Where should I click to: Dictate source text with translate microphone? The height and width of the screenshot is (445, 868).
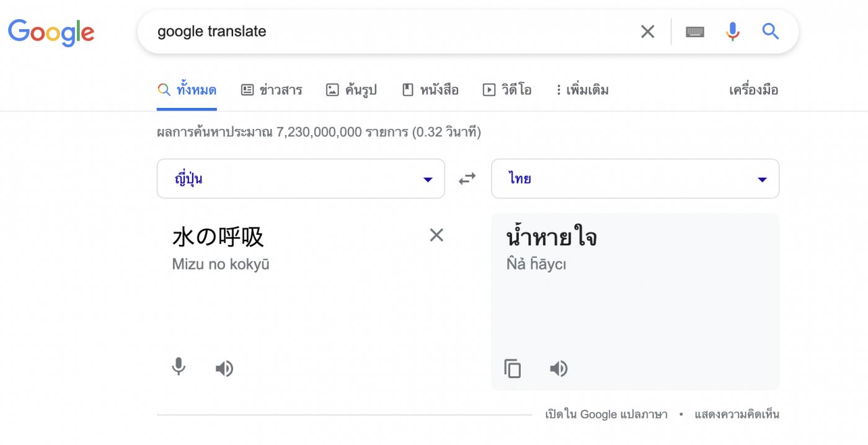pos(179,368)
